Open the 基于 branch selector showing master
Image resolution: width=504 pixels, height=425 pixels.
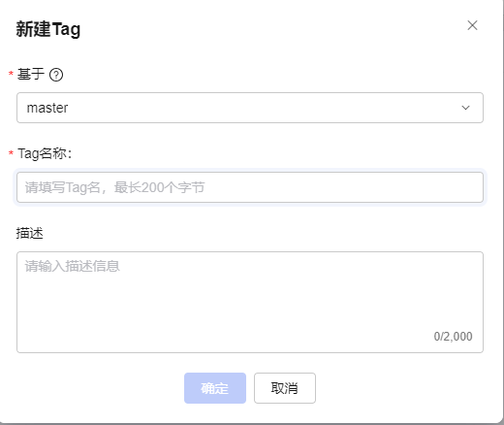[x=250, y=108]
